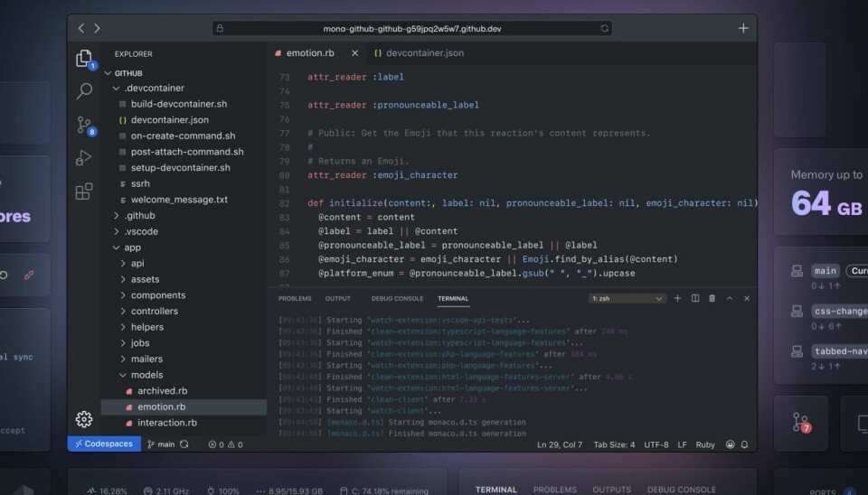Viewport: 868px width, 495px height.
Task: Reload page icon in address bar
Action: pos(605,28)
